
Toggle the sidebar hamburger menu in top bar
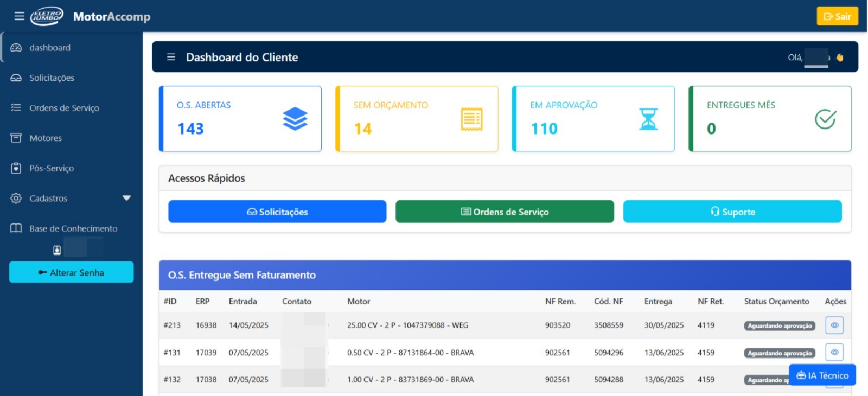click(19, 16)
